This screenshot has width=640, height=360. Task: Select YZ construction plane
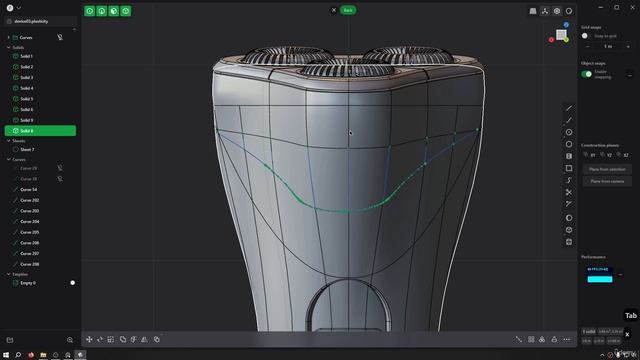click(607, 155)
